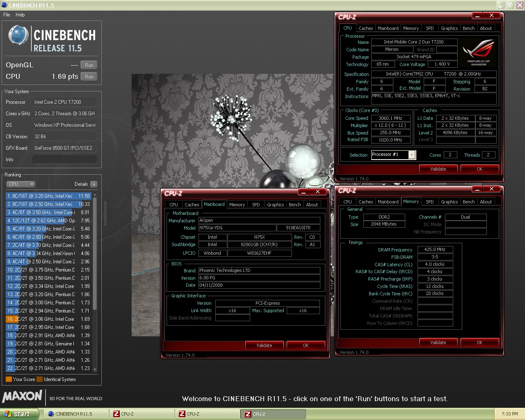The image size is (525, 420).
Task: Open Bench tab in Memory CPU-Z window
Action: click(x=468, y=202)
